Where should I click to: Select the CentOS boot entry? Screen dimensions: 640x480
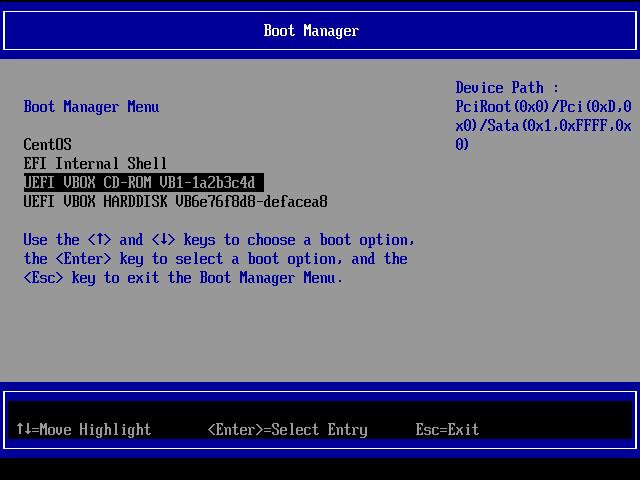[x=47, y=144]
